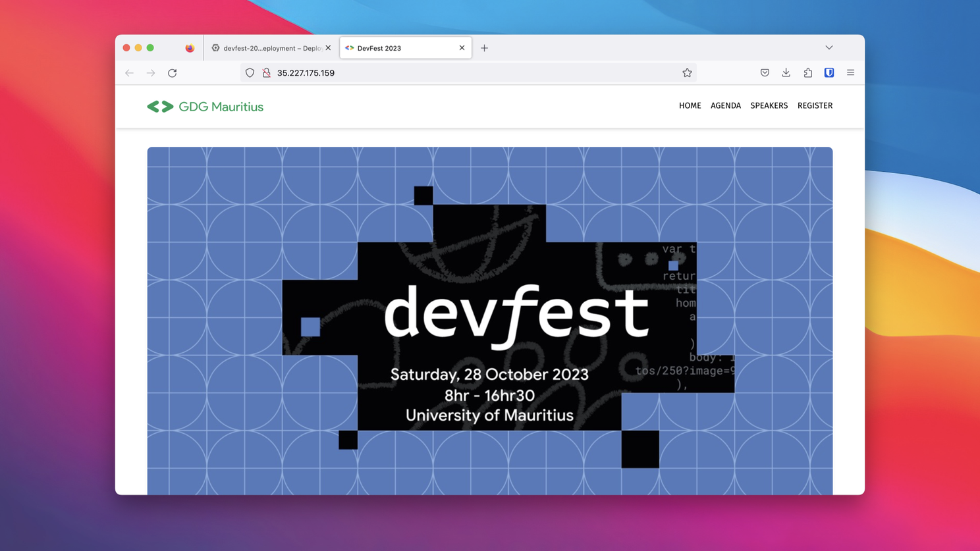Viewport: 980px width, 551px height.
Task: Open the Bitwarden extension icon
Action: (x=829, y=73)
